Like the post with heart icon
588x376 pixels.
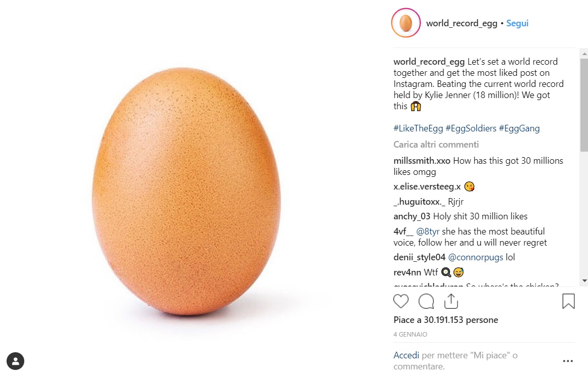click(x=401, y=301)
